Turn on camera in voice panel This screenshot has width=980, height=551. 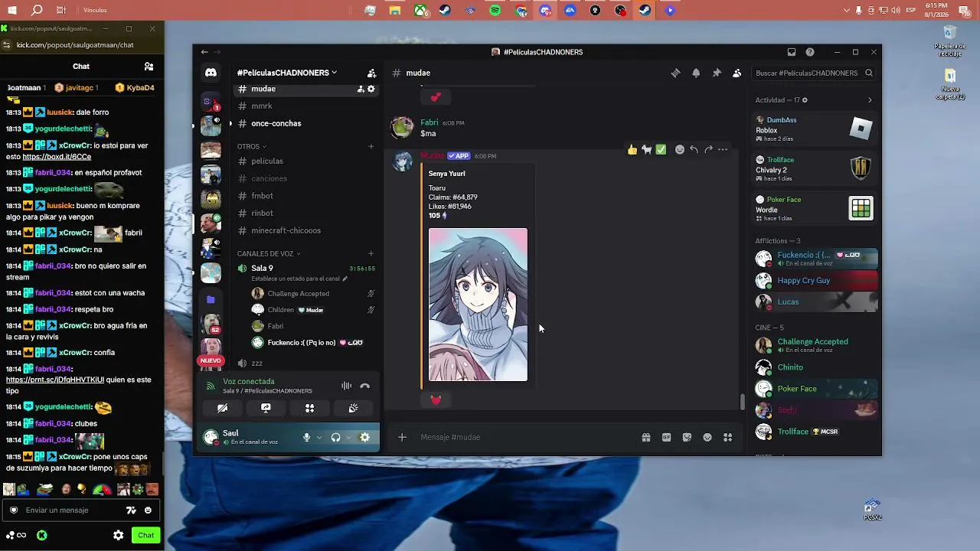(222, 409)
